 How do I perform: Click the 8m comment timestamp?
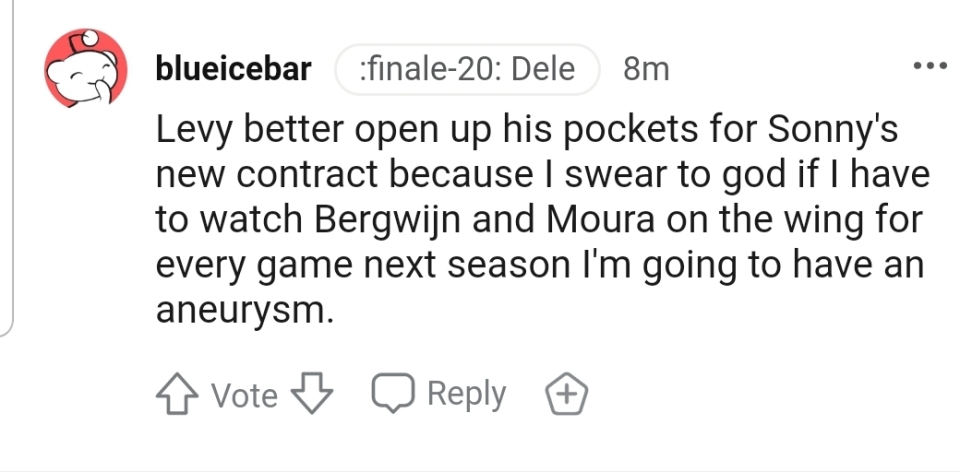(x=645, y=69)
